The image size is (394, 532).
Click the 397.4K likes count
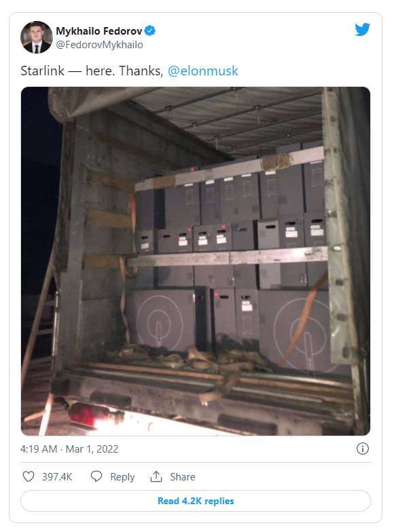click(57, 476)
